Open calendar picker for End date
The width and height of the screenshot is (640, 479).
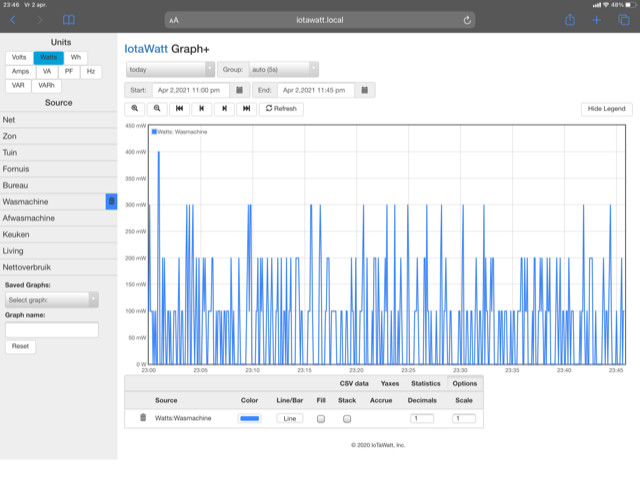click(x=364, y=90)
